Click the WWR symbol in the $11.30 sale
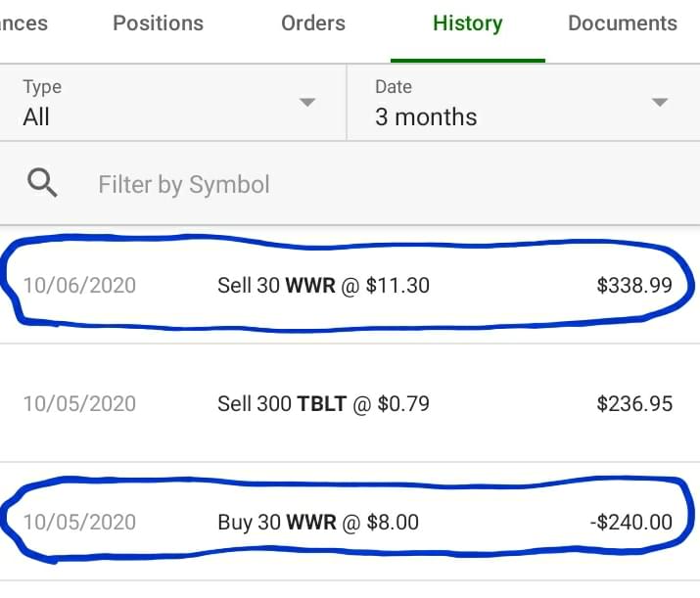700x598 pixels. click(x=310, y=286)
